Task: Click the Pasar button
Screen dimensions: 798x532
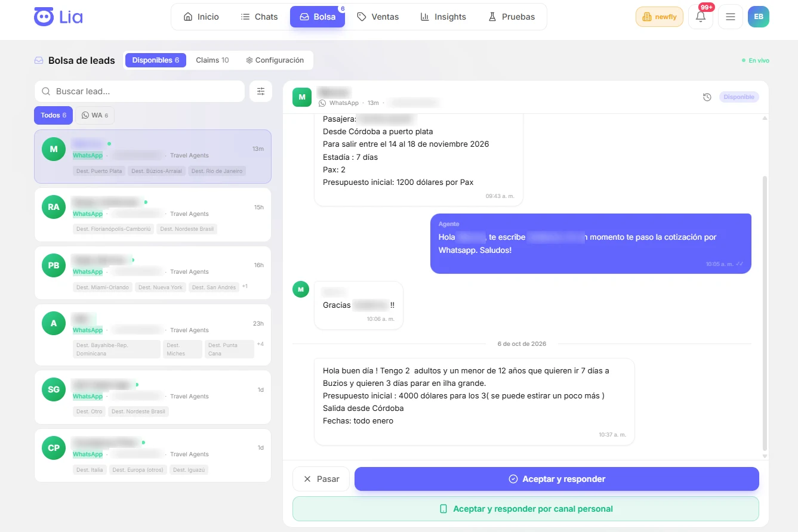Action: click(x=321, y=479)
